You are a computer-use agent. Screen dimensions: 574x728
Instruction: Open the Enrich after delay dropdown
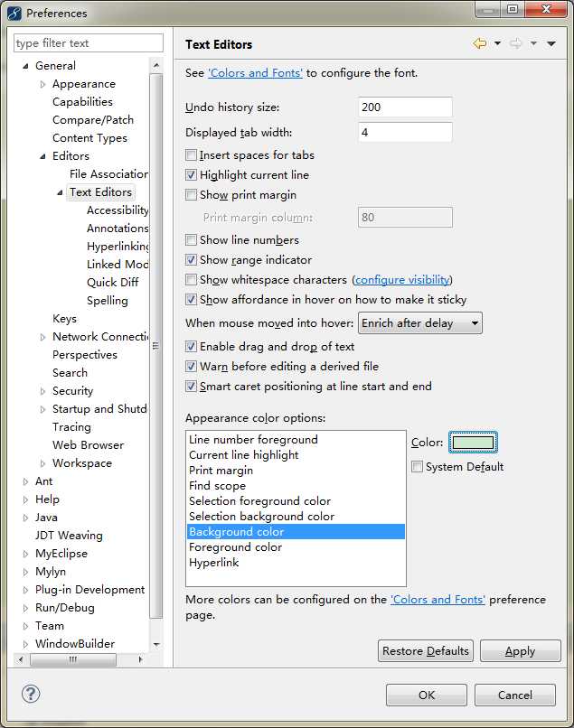tap(420, 323)
